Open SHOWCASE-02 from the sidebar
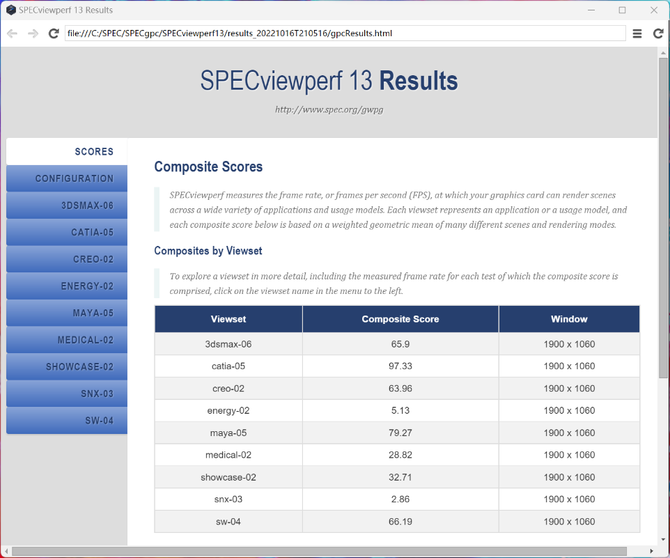 coord(66,367)
